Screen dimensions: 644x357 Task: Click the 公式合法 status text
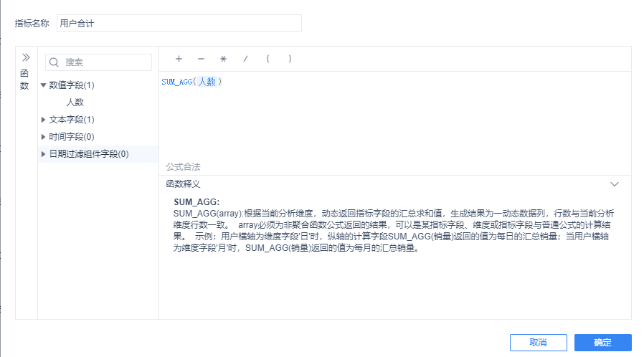coord(183,167)
